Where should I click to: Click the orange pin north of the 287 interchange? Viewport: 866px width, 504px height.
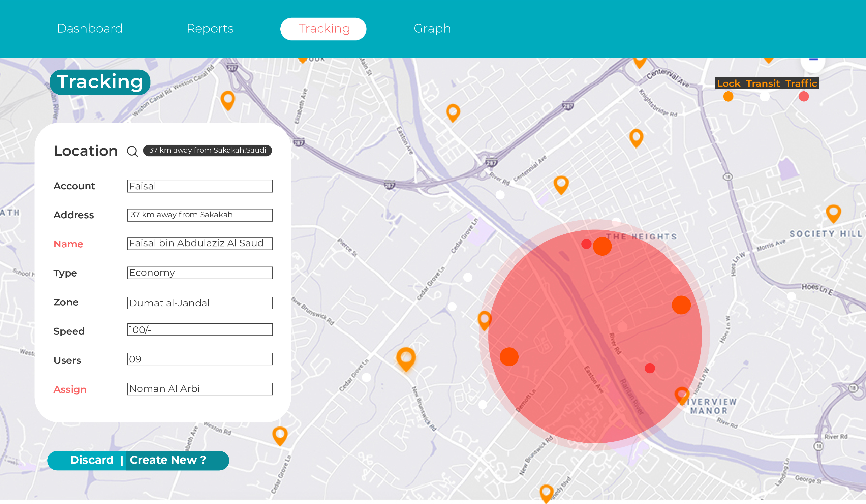point(453,113)
